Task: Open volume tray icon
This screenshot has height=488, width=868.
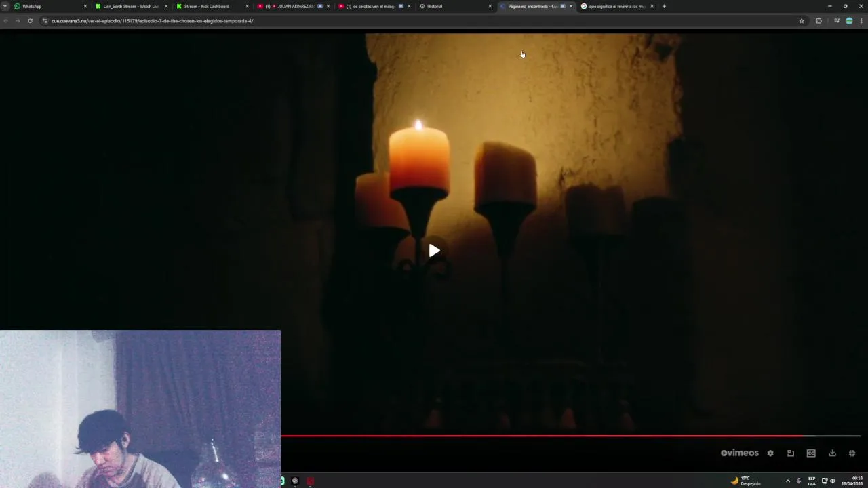Action: 833,481
